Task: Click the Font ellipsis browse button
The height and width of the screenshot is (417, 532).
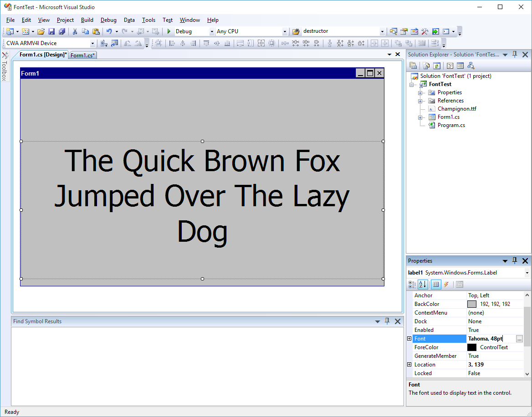Action: [x=519, y=339]
